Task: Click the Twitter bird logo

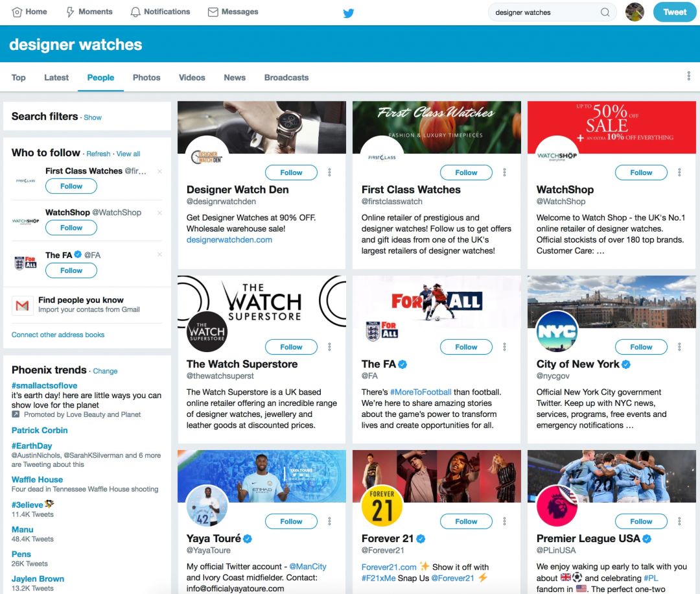Action: tap(349, 13)
